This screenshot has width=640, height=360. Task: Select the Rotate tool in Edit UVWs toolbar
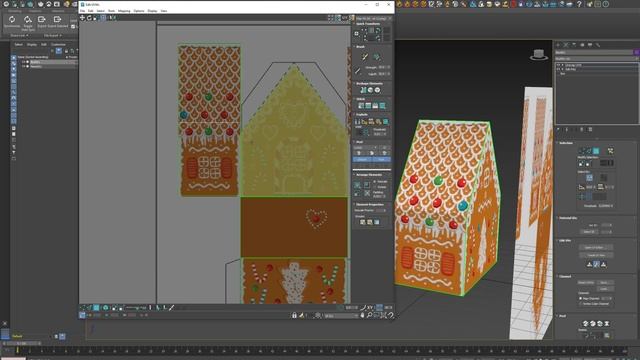tap(89, 18)
